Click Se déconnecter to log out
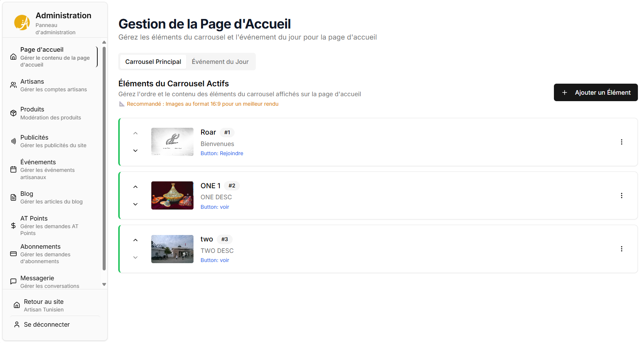The width and height of the screenshot is (644, 343). click(47, 324)
